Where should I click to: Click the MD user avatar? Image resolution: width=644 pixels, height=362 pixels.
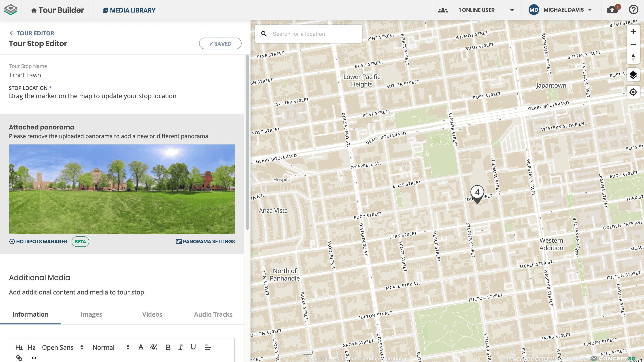[533, 10]
